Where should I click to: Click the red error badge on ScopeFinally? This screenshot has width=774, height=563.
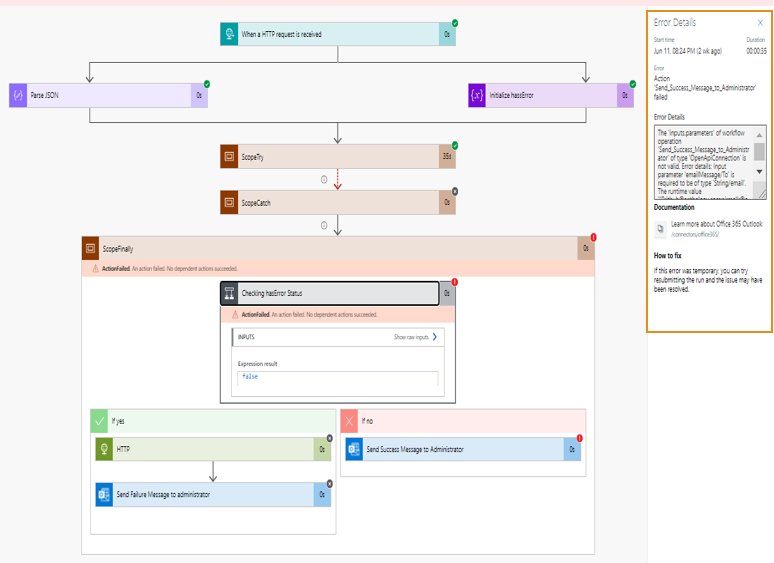[x=593, y=238]
